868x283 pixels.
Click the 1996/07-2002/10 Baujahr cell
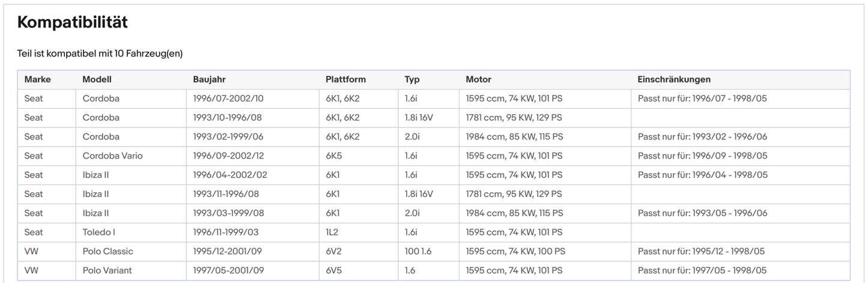point(228,99)
